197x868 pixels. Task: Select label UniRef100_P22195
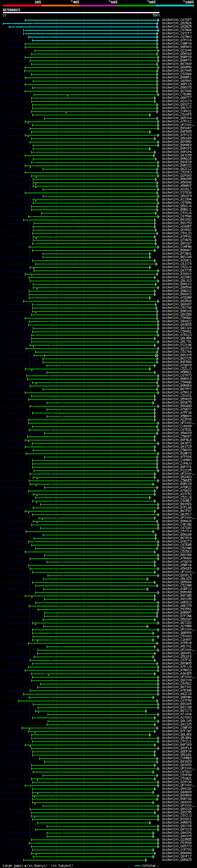(x=177, y=470)
